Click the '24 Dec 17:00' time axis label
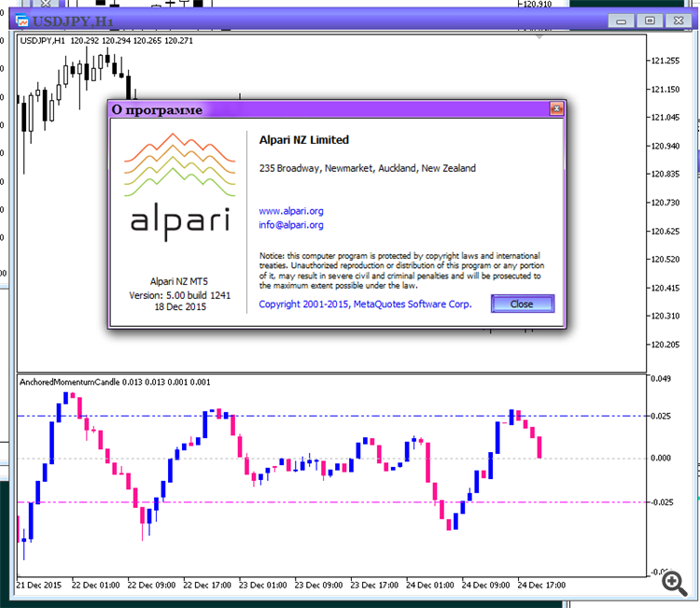Viewport: 700px width, 608px height. (x=541, y=585)
